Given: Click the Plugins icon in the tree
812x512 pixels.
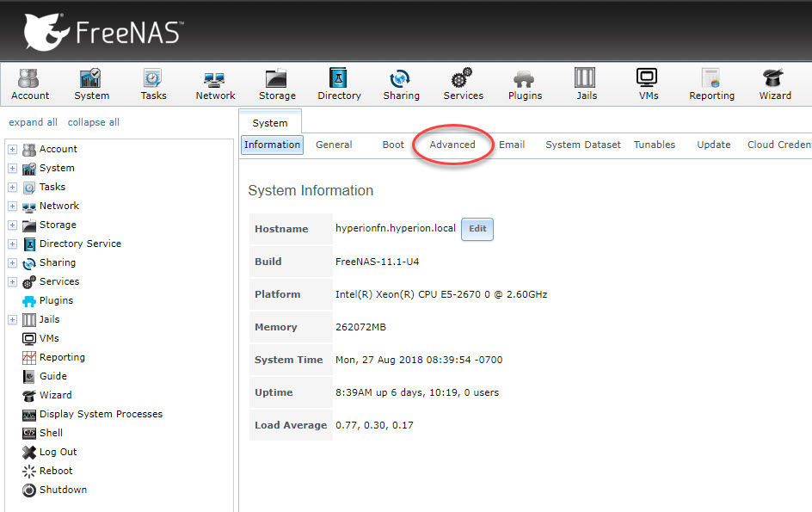Looking at the screenshot, I should coord(29,301).
